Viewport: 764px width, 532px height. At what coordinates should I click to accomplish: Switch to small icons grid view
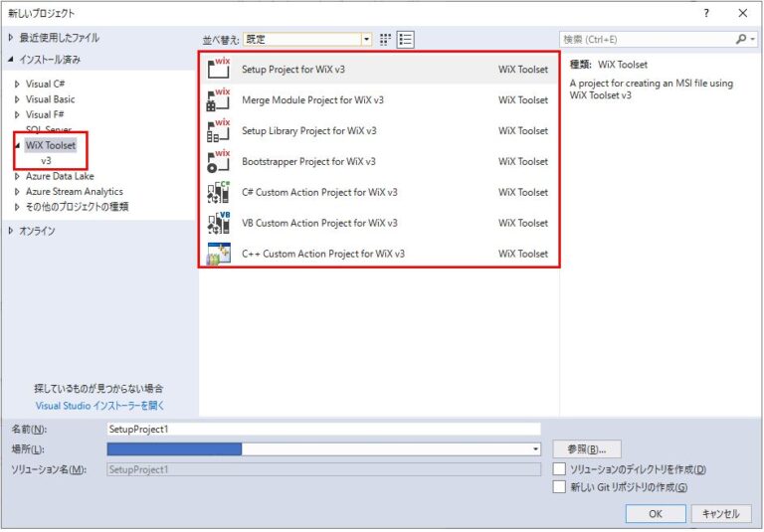(385, 40)
